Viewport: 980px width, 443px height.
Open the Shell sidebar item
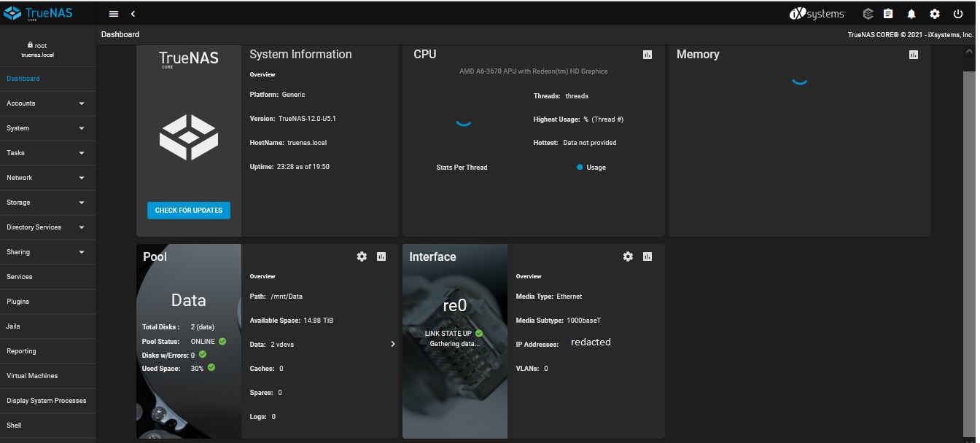click(47, 426)
